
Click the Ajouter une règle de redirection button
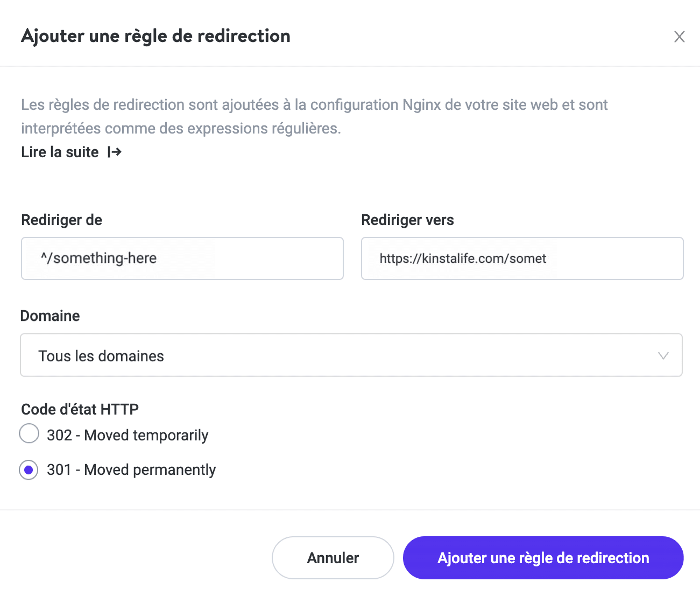pos(543,558)
